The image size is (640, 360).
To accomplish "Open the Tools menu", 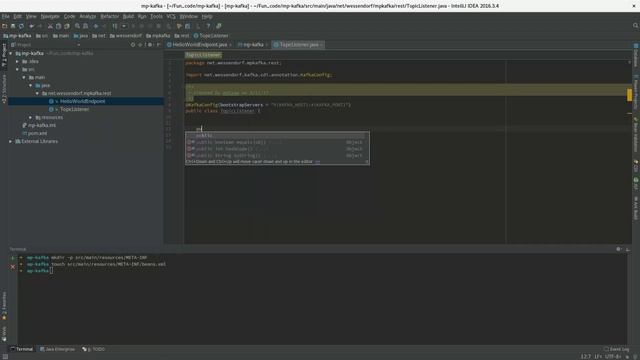I will [156, 16].
